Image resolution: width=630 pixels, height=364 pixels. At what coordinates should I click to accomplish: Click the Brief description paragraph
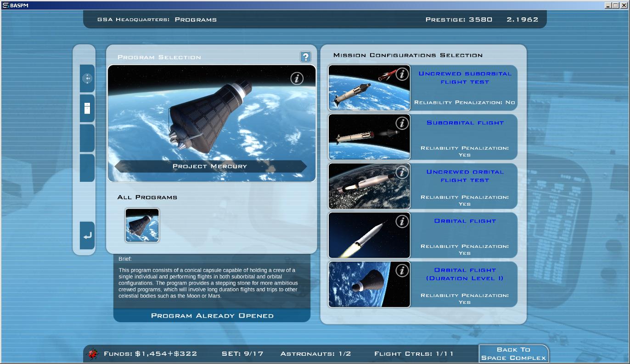click(x=209, y=283)
